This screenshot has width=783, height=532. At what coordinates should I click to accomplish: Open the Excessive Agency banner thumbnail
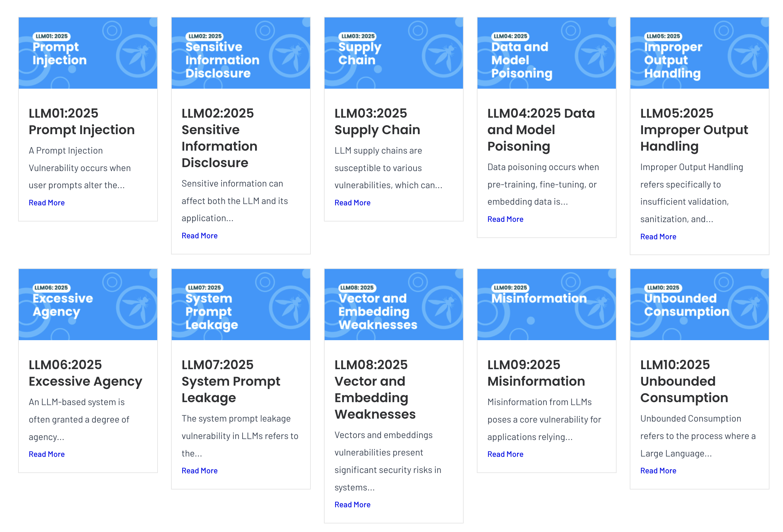pyautogui.click(x=88, y=304)
